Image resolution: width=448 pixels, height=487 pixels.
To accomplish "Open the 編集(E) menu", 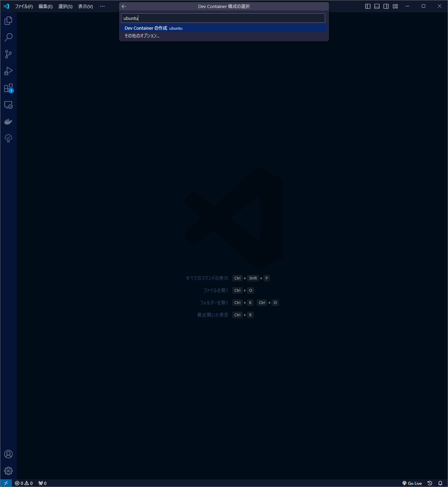I will (x=45, y=6).
